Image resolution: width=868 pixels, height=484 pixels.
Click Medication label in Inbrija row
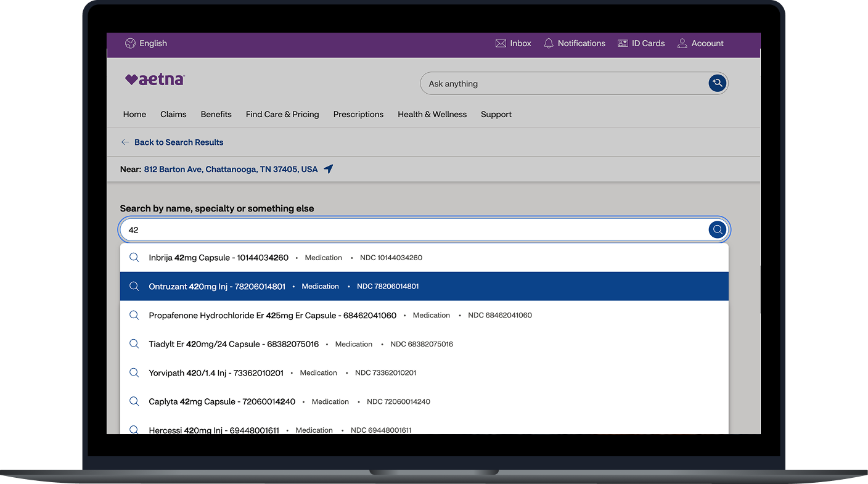point(323,258)
